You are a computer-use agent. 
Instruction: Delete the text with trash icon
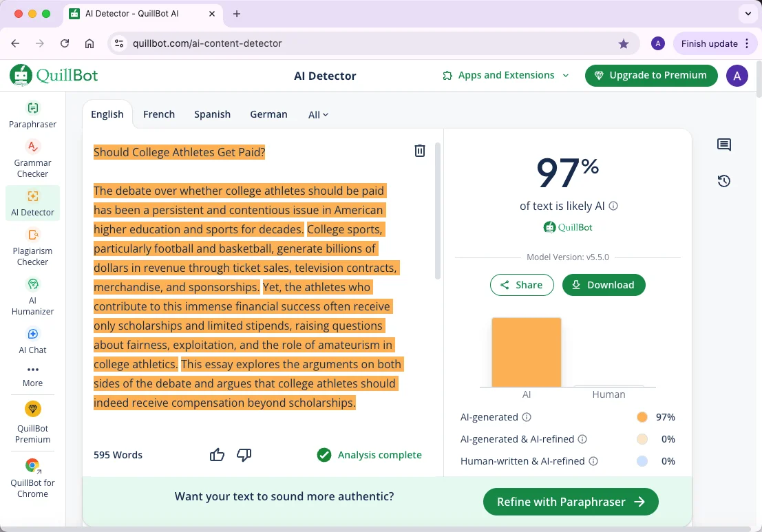coord(419,151)
